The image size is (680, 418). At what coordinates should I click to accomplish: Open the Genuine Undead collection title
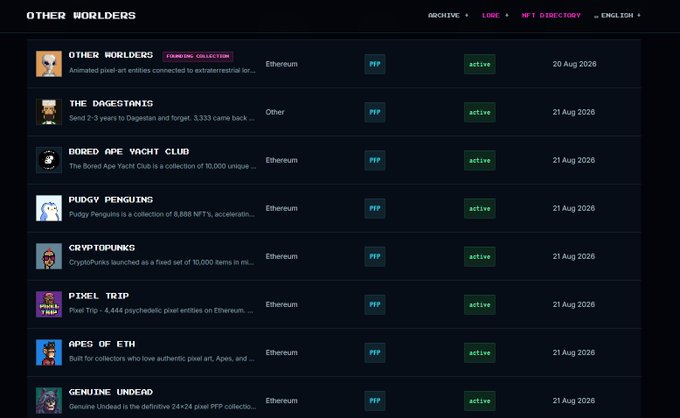tap(111, 392)
